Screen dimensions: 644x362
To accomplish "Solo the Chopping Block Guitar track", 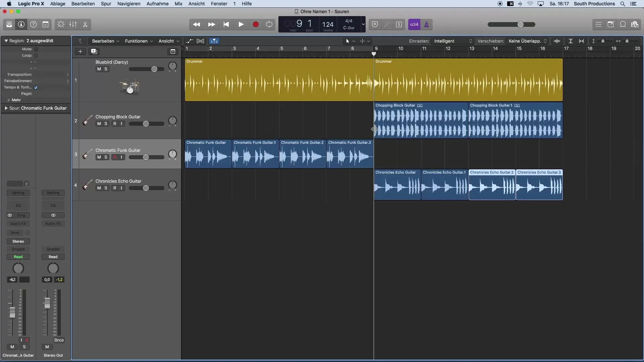I will click(x=106, y=124).
